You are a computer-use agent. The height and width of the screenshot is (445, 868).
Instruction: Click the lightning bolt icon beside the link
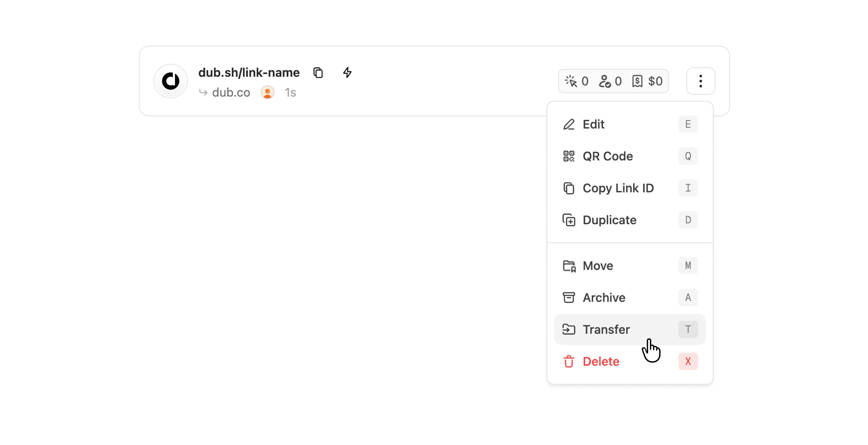[x=347, y=72]
